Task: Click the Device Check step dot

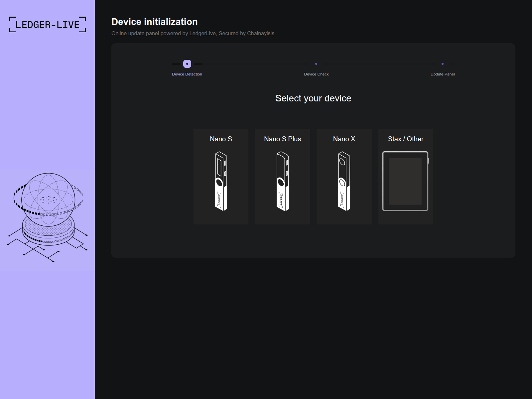Action: point(316,64)
